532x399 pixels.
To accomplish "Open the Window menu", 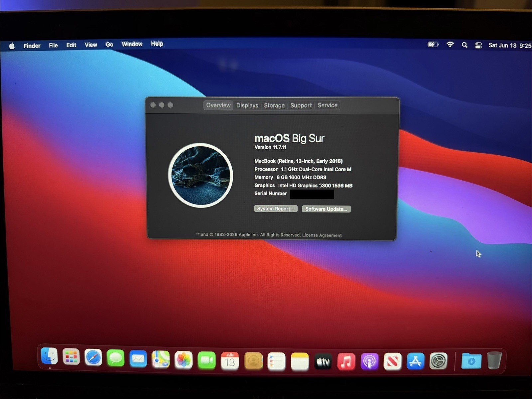I will point(132,44).
